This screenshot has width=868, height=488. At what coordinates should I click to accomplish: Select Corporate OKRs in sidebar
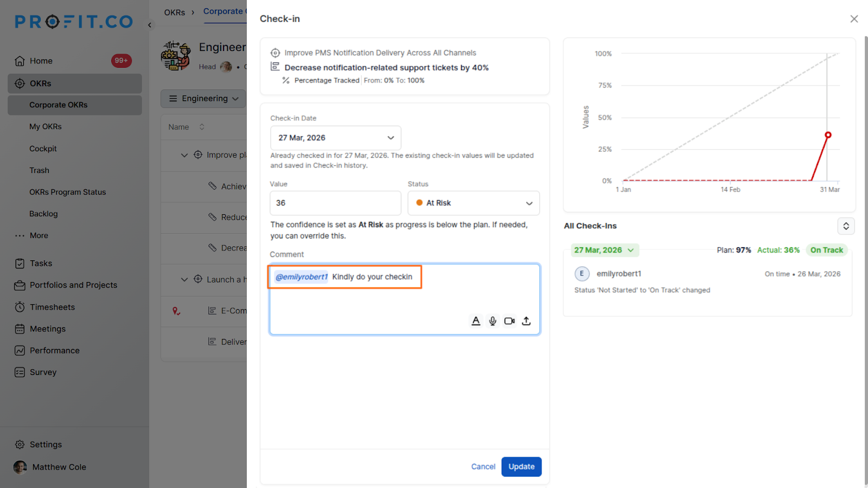[x=75, y=105]
